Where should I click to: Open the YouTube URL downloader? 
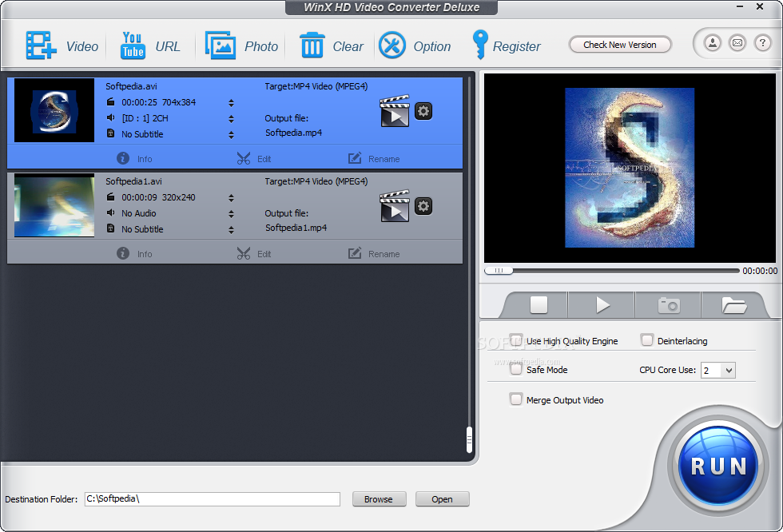133,46
